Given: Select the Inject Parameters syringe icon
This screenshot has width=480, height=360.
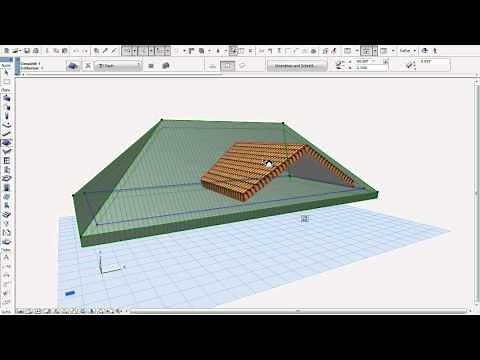Looking at the screenshot, I should pyautogui.click(x=114, y=51).
